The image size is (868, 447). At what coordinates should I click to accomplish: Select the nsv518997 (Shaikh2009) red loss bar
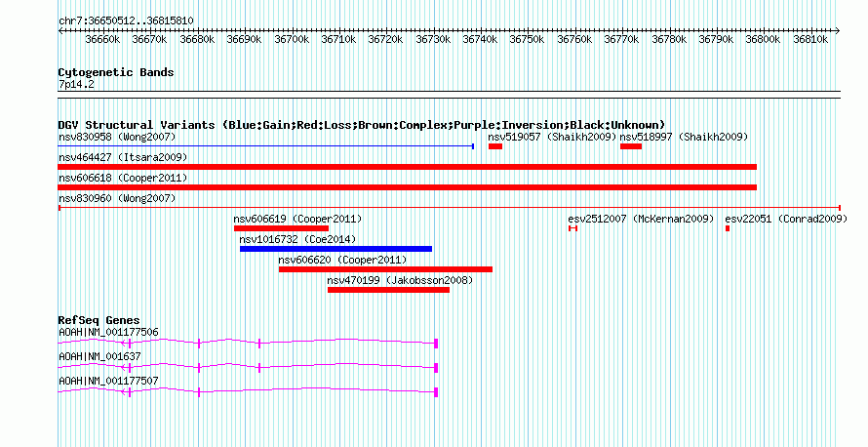click(x=631, y=146)
